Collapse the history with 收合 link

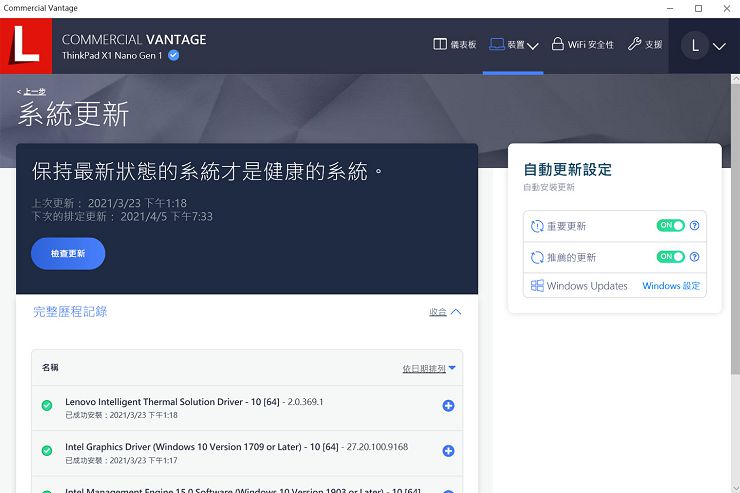[445, 312]
